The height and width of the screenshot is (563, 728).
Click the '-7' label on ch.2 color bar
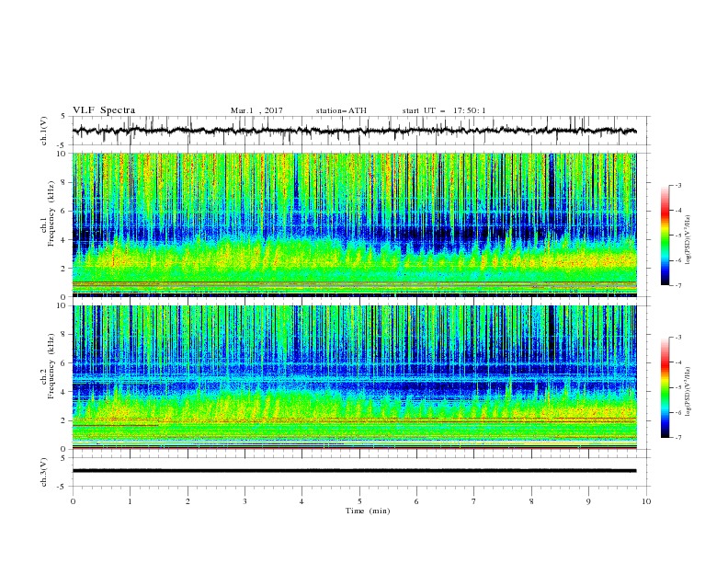678,437
